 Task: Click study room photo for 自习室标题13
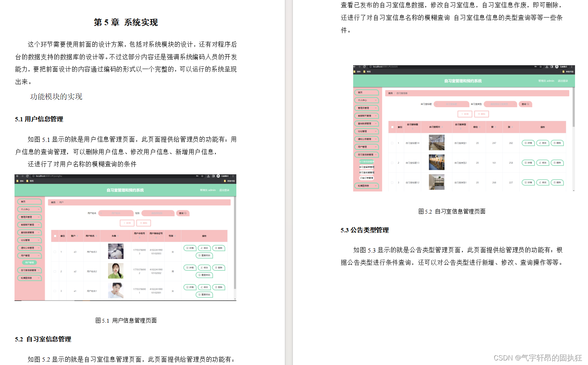(x=436, y=162)
